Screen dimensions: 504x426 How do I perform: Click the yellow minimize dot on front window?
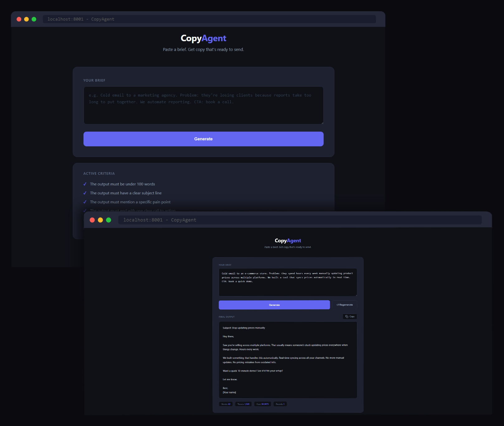(x=100, y=220)
